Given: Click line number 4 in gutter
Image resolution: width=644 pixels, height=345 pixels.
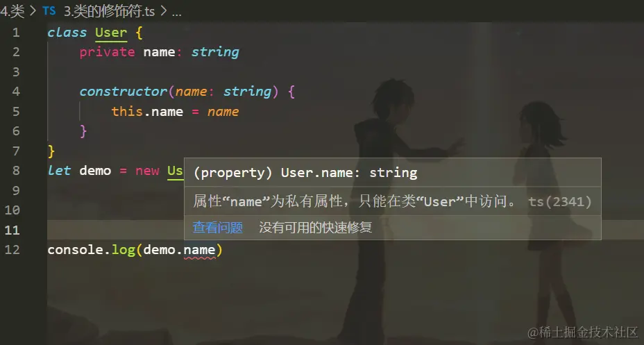Looking at the screenshot, I should click(x=16, y=91).
